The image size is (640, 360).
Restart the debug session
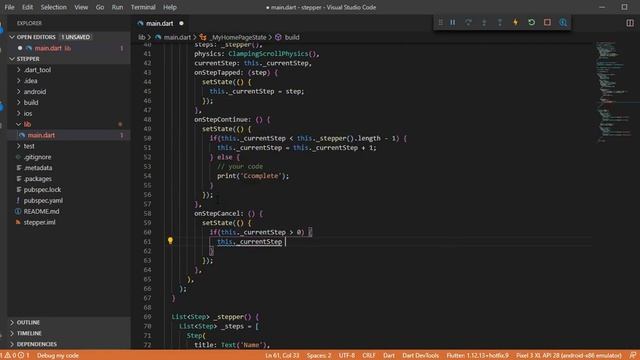[531, 22]
